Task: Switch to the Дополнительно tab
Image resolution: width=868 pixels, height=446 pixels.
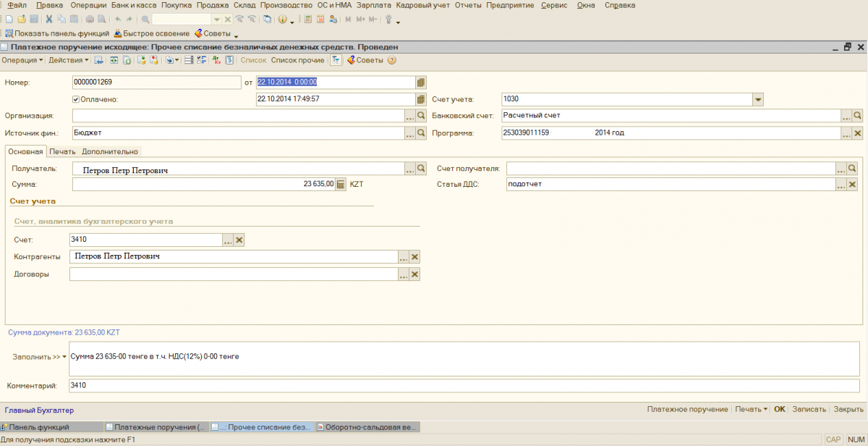Action: pos(109,151)
